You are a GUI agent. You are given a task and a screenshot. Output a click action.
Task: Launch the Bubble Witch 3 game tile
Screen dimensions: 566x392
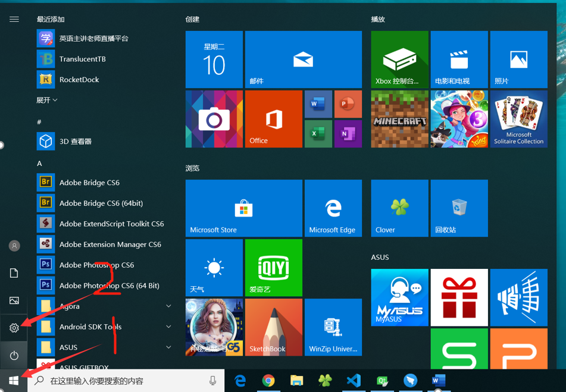click(x=459, y=118)
